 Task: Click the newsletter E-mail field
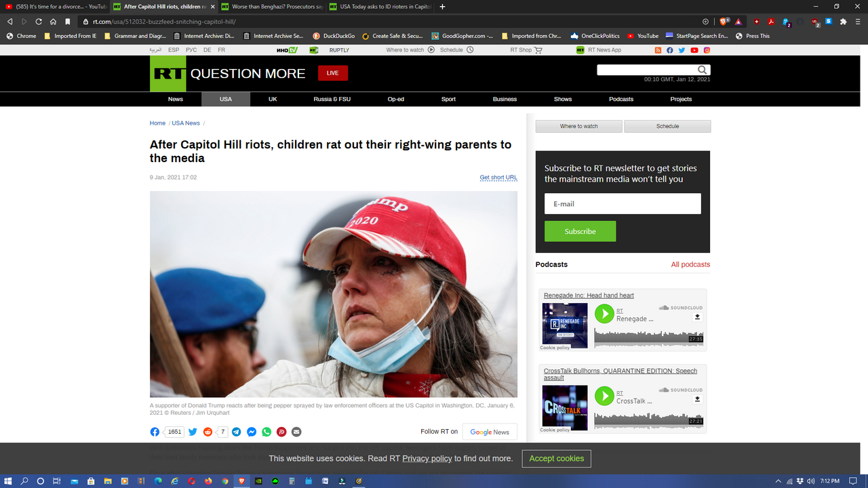[622, 203]
